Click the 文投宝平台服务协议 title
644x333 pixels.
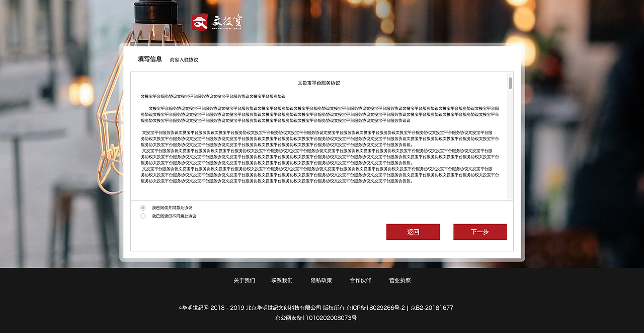319,83
